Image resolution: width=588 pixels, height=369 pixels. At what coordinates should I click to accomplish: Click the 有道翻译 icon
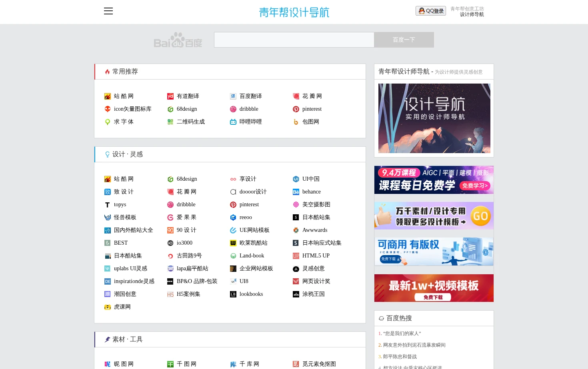point(170,96)
